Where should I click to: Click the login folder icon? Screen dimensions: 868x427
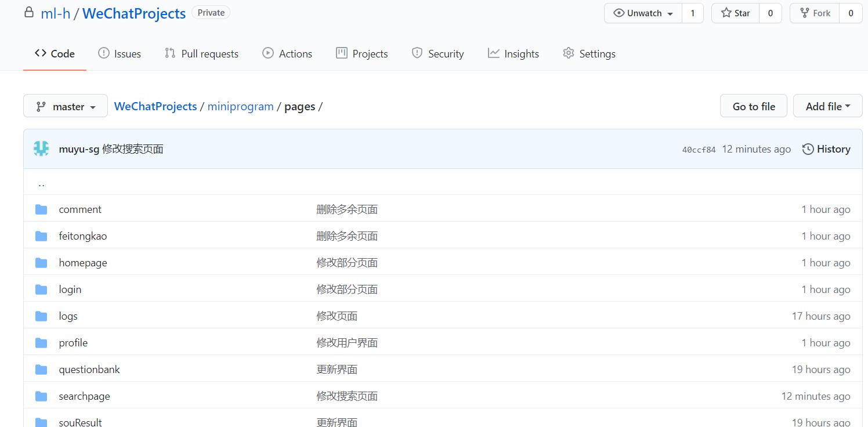coord(41,290)
